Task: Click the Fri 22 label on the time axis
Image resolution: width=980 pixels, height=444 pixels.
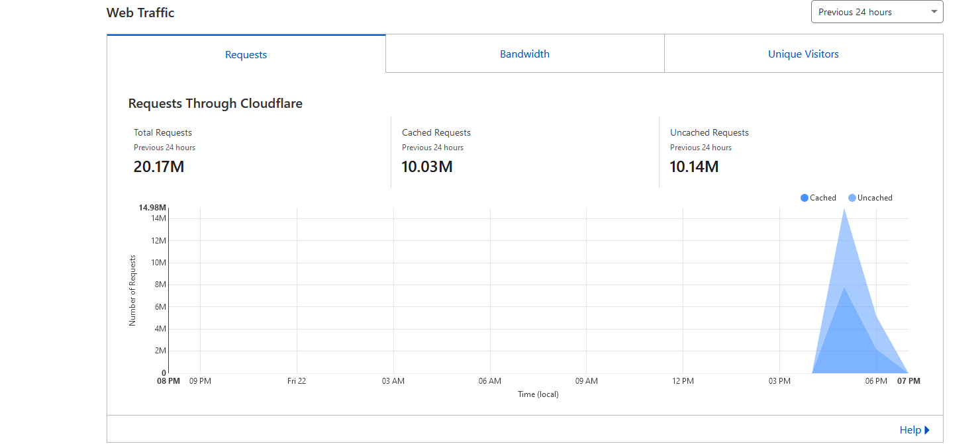Action: [x=297, y=381]
